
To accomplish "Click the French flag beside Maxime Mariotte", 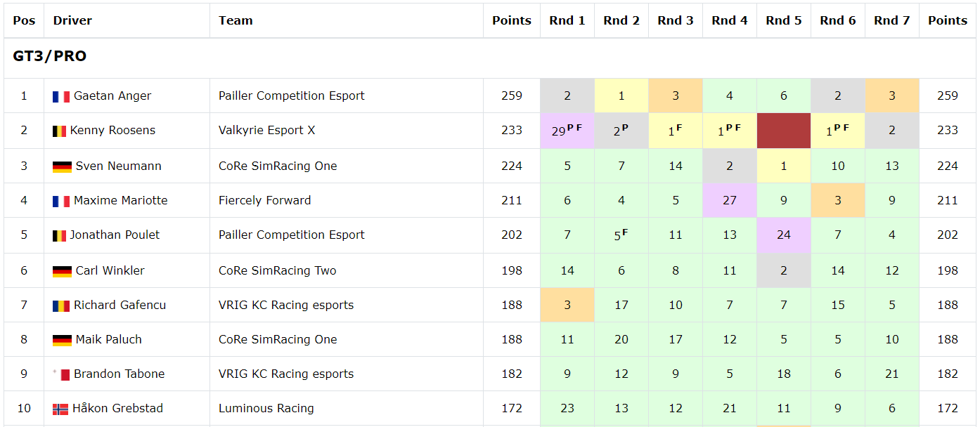I will (61, 202).
